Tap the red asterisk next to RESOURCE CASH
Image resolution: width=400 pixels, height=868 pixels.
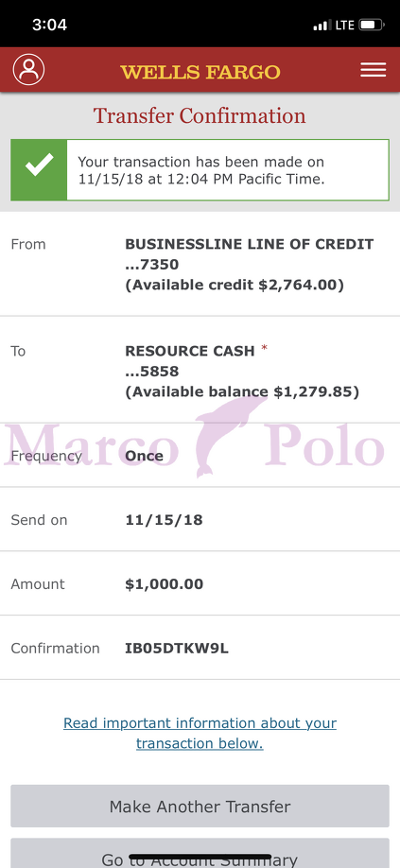point(265,349)
